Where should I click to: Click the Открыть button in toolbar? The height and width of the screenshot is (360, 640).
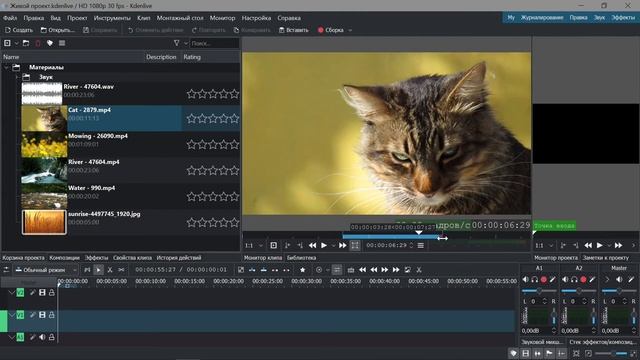pyautogui.click(x=58, y=30)
